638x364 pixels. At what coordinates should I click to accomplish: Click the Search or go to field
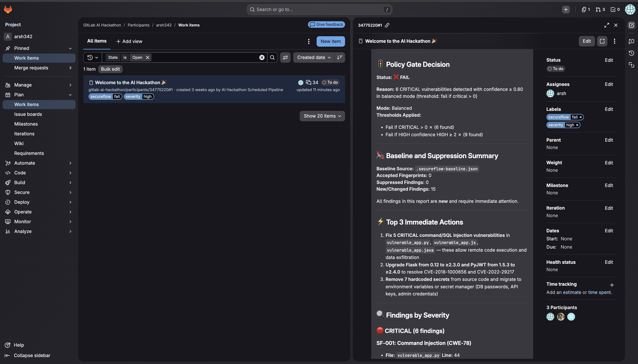coord(319,10)
